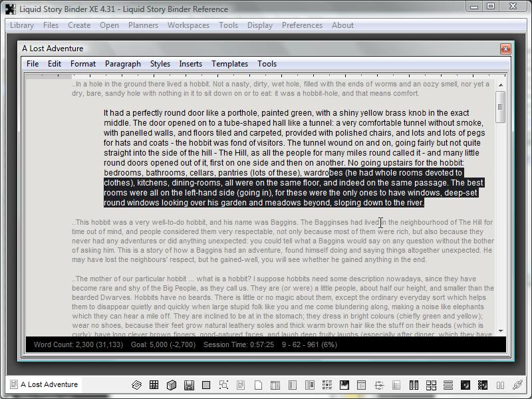Click the tree hierarchy icon in bottom toolbar

pyautogui.click(x=378, y=385)
